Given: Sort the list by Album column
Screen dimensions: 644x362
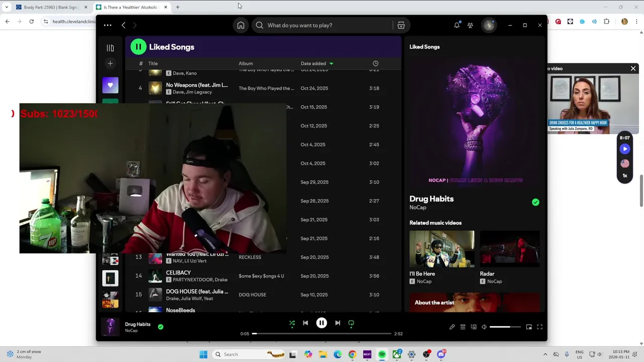Looking at the screenshot, I should 246,63.
